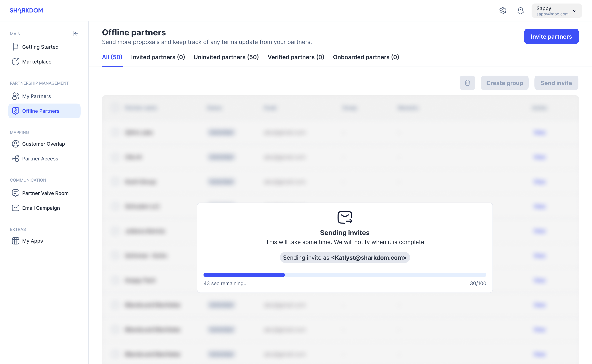Collapse the sidebar with arrow icon
The width and height of the screenshot is (592, 364).
[75, 34]
